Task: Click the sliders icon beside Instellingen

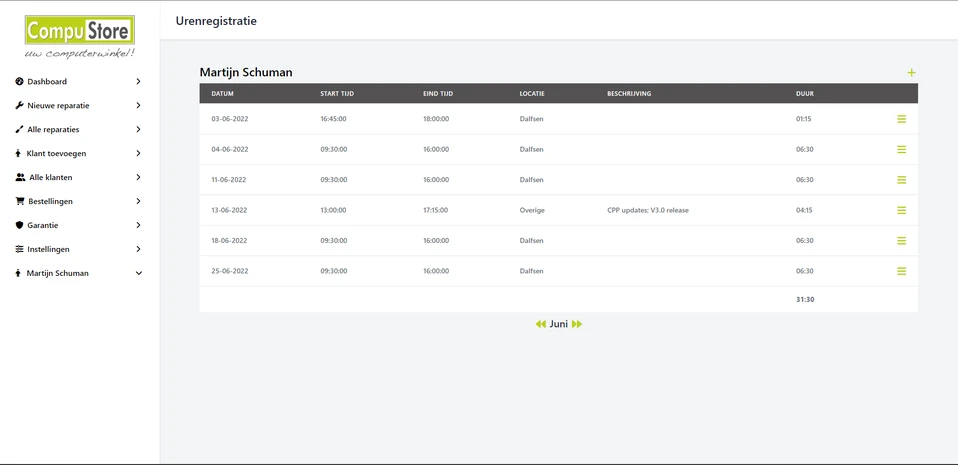Action: pyautogui.click(x=19, y=249)
